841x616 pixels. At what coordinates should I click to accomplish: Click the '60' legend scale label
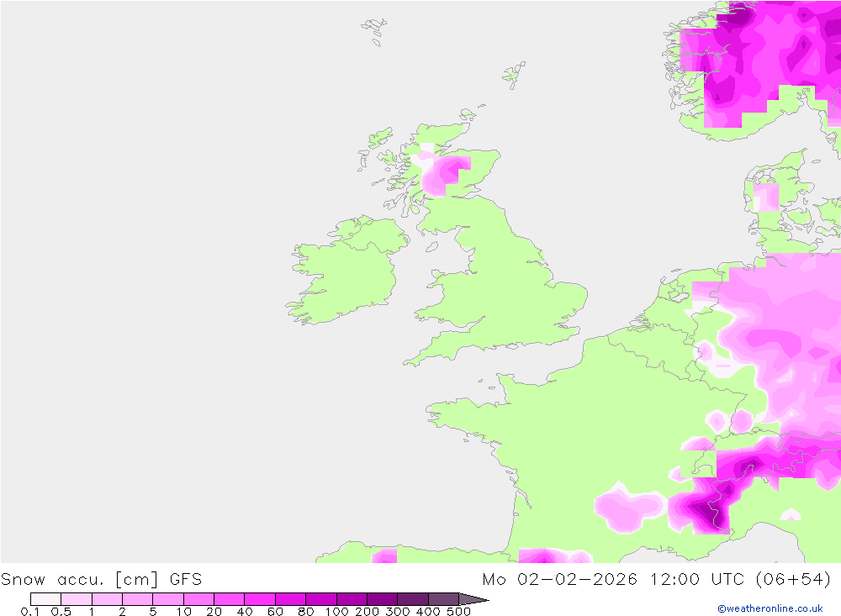(275, 612)
